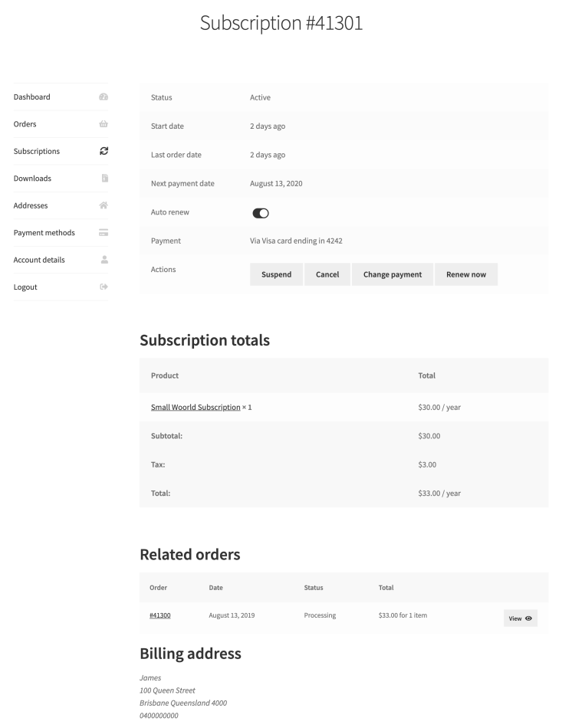Click the Change payment button
562x728 pixels.
click(x=393, y=274)
